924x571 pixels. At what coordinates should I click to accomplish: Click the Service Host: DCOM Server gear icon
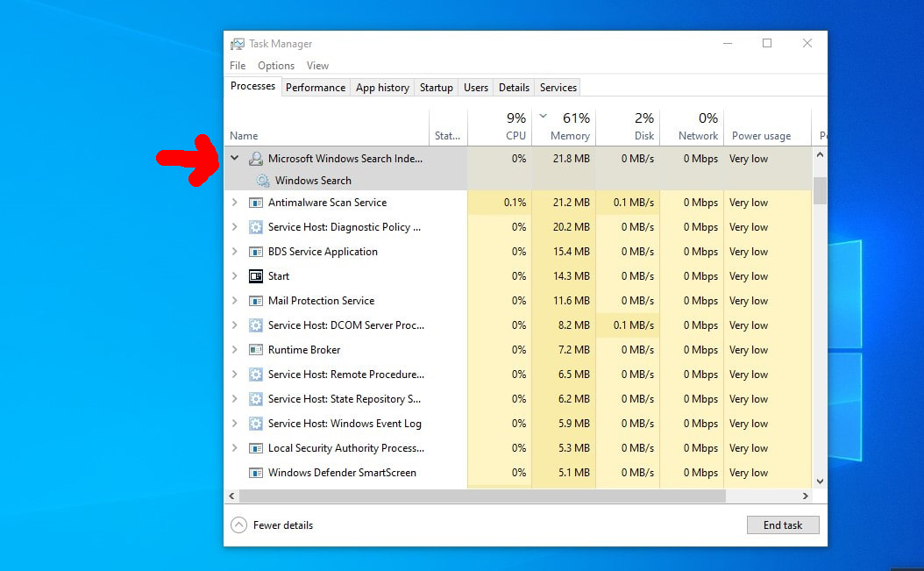point(256,325)
